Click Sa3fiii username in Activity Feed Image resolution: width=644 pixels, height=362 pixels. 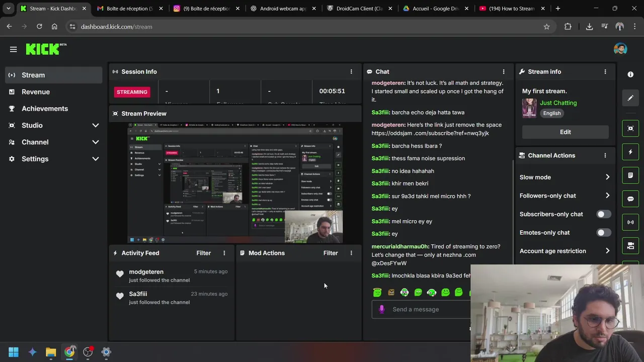(138, 294)
